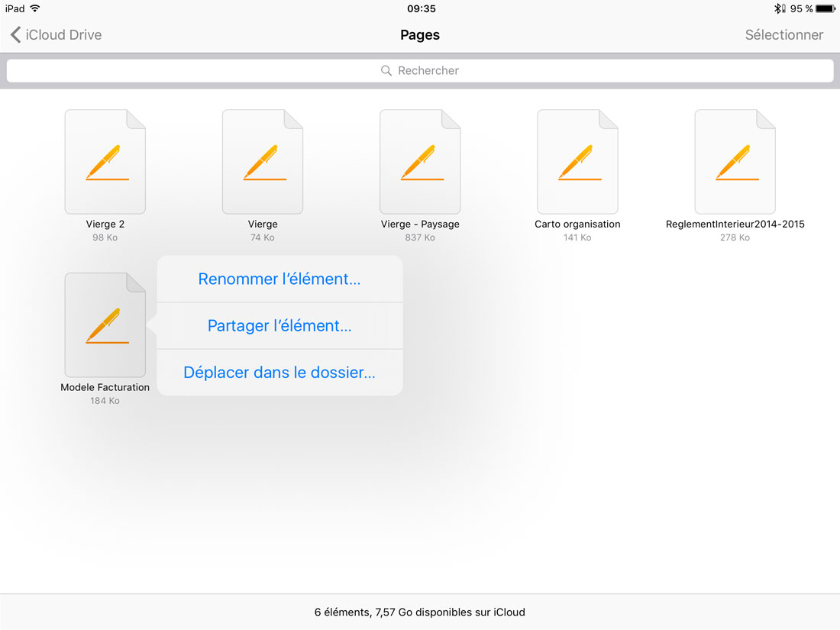Open the Modele Facturation document icon
The image size is (840, 630).
click(x=105, y=325)
